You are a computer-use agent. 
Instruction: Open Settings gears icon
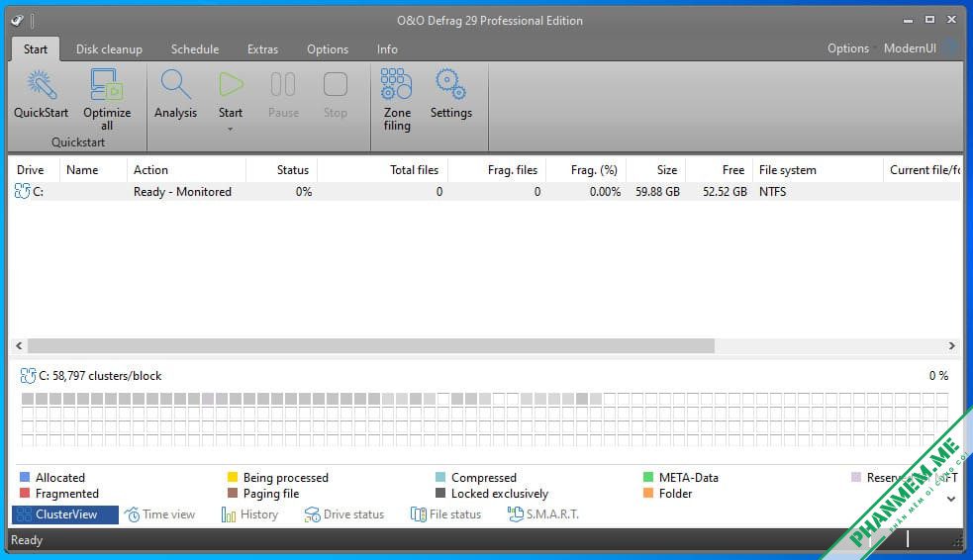[451, 93]
